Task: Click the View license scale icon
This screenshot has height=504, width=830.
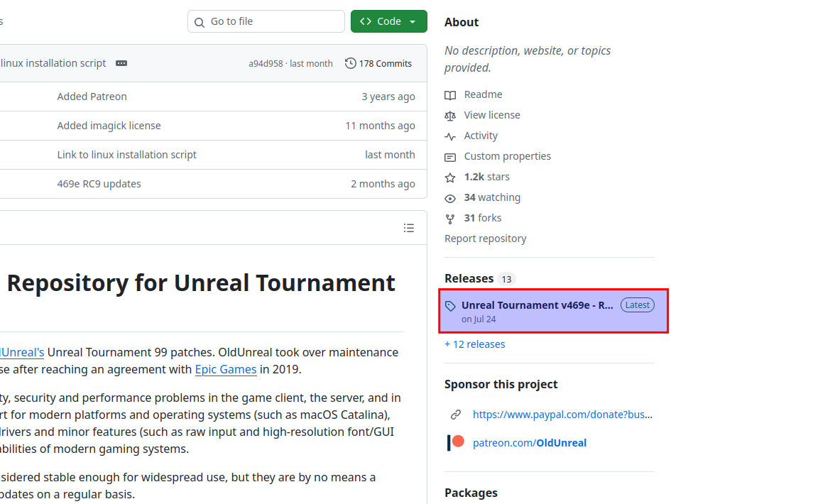Action: point(450,116)
